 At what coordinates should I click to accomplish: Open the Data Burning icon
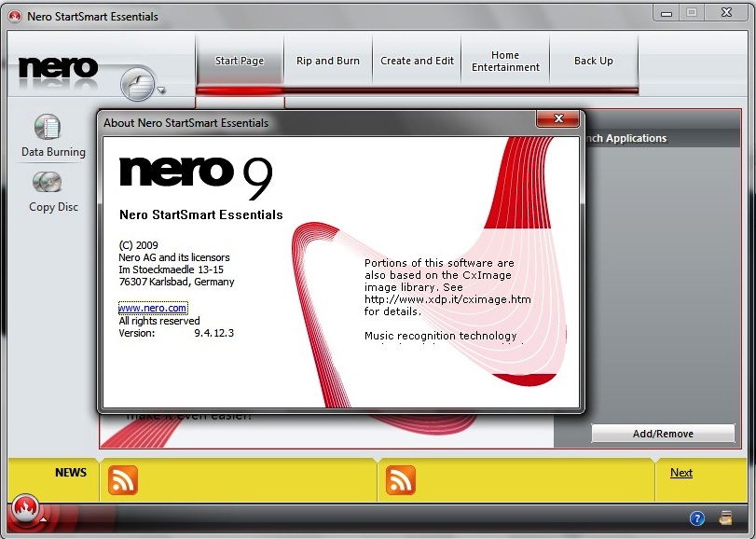point(48,127)
